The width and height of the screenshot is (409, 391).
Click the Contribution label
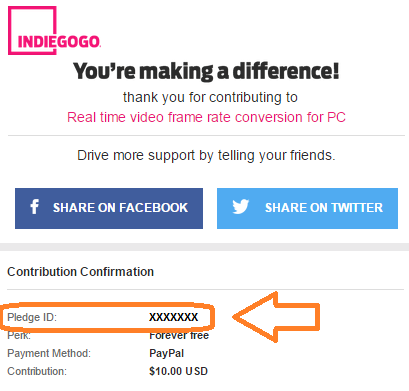(x=37, y=371)
